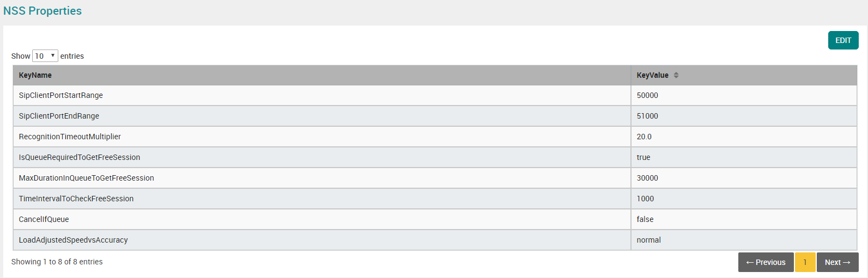Screen dimensions: 868x278
Task: Sort by KeyValue column sort icon
Action: (x=676, y=75)
